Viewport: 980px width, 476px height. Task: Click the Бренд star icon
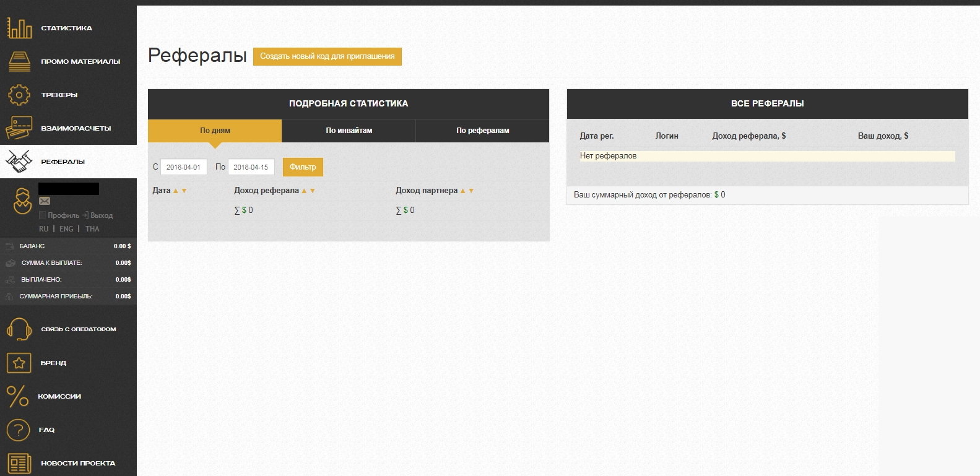[19, 363]
